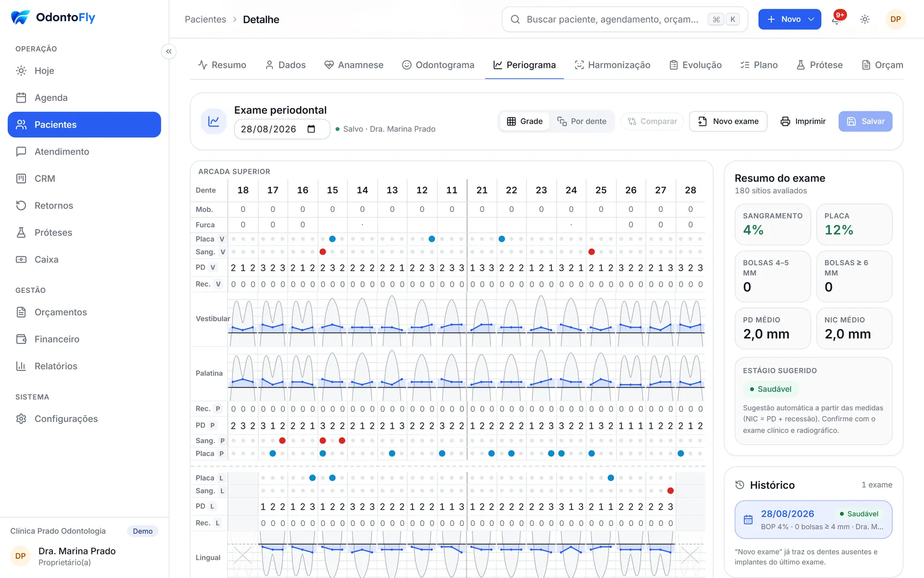Switch to Por dente view
Viewport: 924px width, 578px height.
click(x=582, y=121)
